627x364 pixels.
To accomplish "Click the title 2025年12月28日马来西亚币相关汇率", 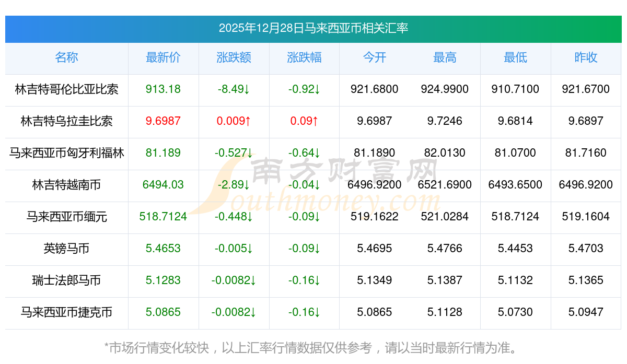I will point(313,28).
